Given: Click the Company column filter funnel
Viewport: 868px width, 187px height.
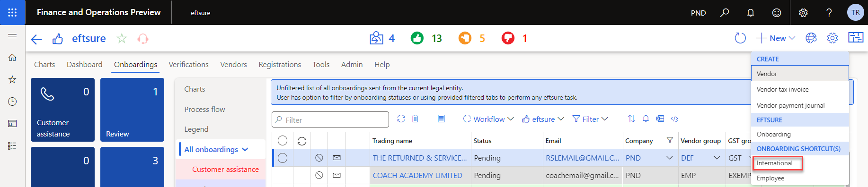Looking at the screenshot, I should (670, 140).
